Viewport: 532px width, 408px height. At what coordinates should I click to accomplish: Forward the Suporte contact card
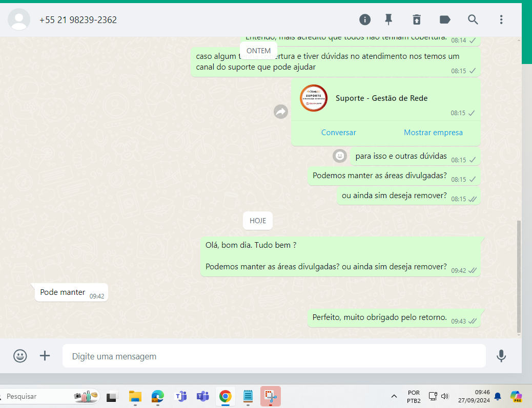[x=281, y=112]
